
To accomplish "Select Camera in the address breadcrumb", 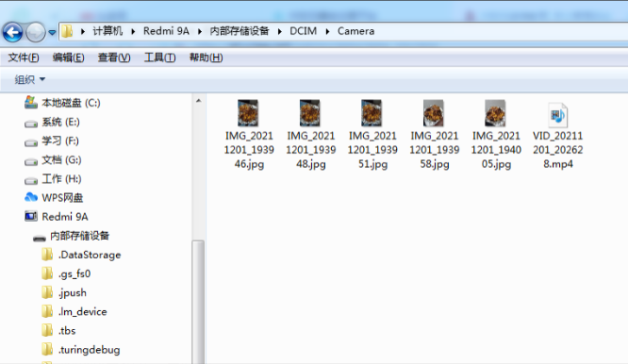I will (x=355, y=31).
